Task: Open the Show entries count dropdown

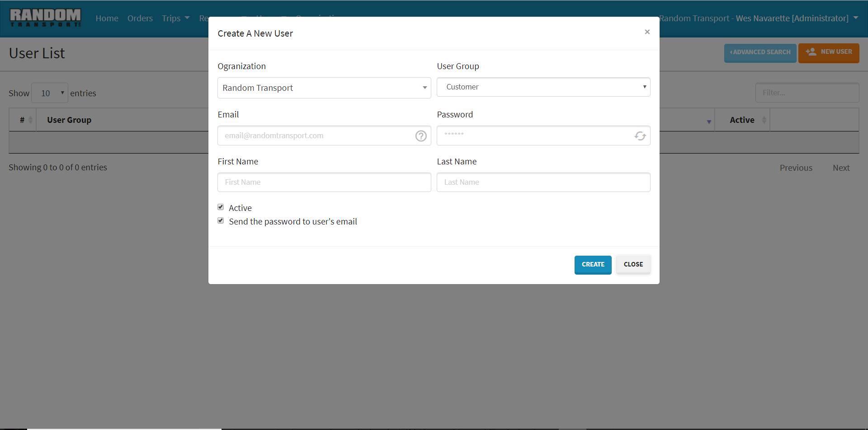Action: 50,93
